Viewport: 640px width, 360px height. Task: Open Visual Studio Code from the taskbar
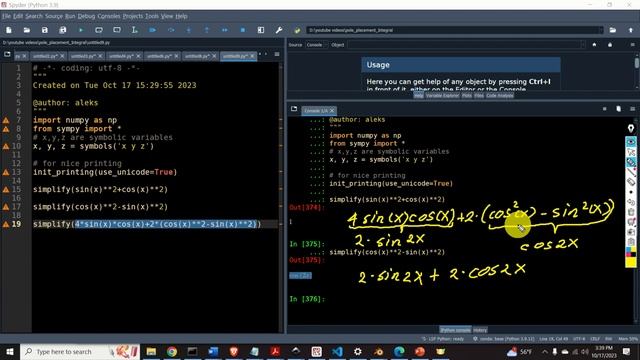(x=337, y=351)
